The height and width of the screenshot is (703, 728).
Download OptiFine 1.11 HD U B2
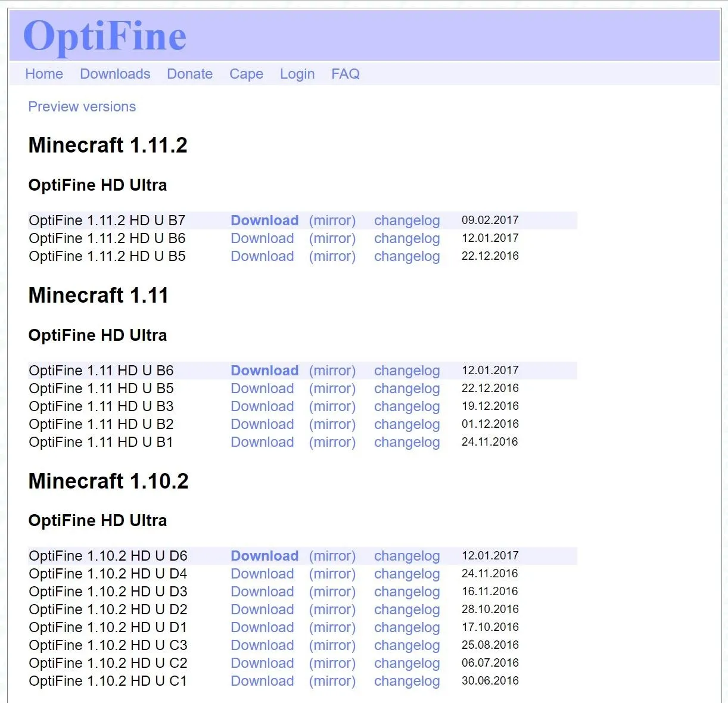coord(262,424)
